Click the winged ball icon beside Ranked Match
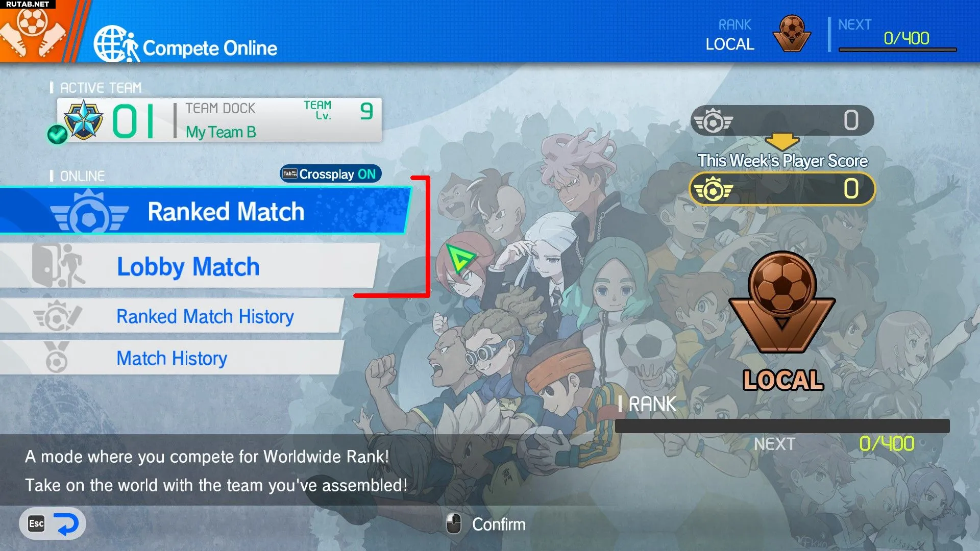Viewport: 980px width, 551px height. [89, 212]
